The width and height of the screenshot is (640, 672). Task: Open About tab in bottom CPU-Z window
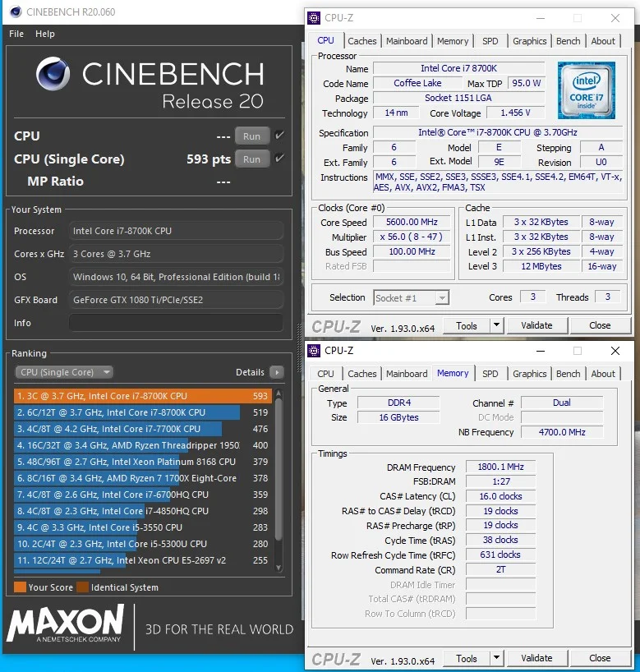[x=603, y=374]
